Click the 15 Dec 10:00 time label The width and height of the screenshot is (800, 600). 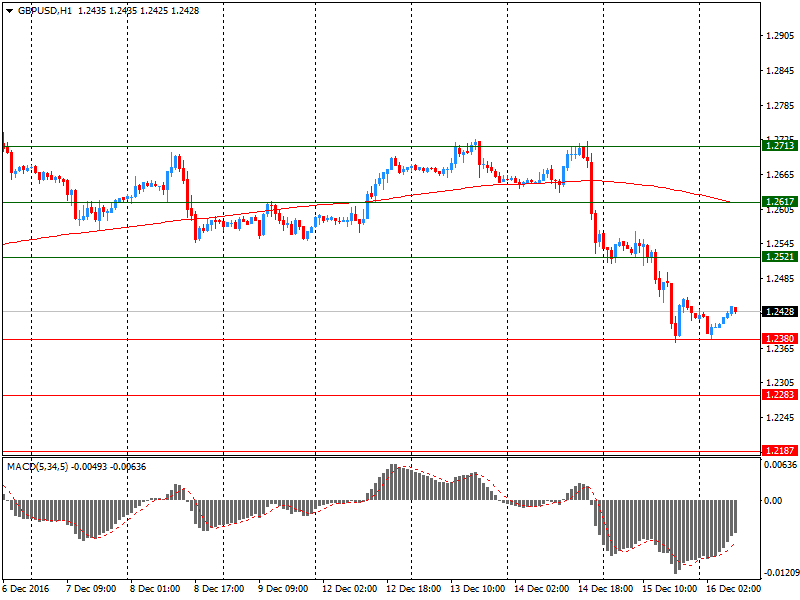[669, 589]
